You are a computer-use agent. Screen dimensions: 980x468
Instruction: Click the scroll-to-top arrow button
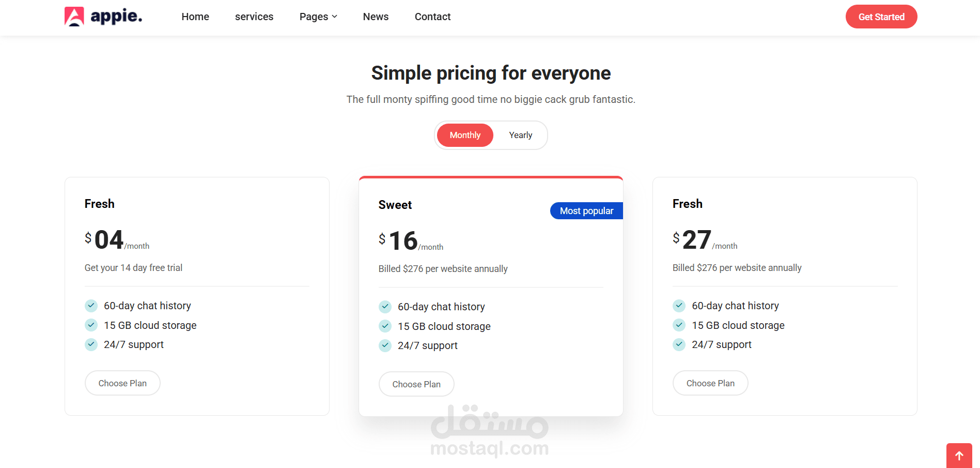click(959, 456)
